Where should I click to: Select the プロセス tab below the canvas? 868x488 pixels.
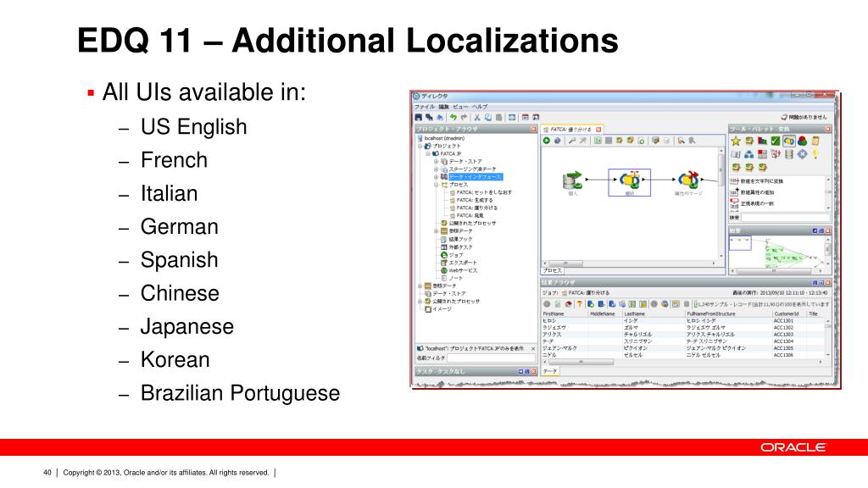[552, 270]
